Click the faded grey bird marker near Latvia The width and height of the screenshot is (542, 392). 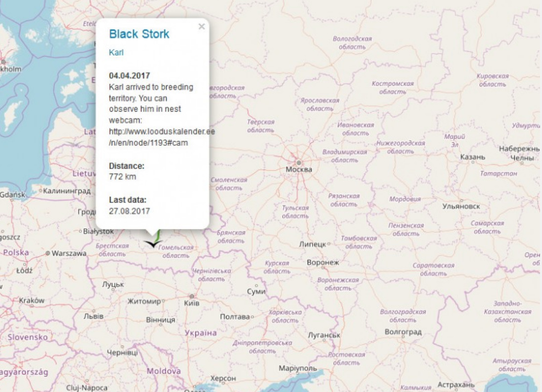coord(74,144)
